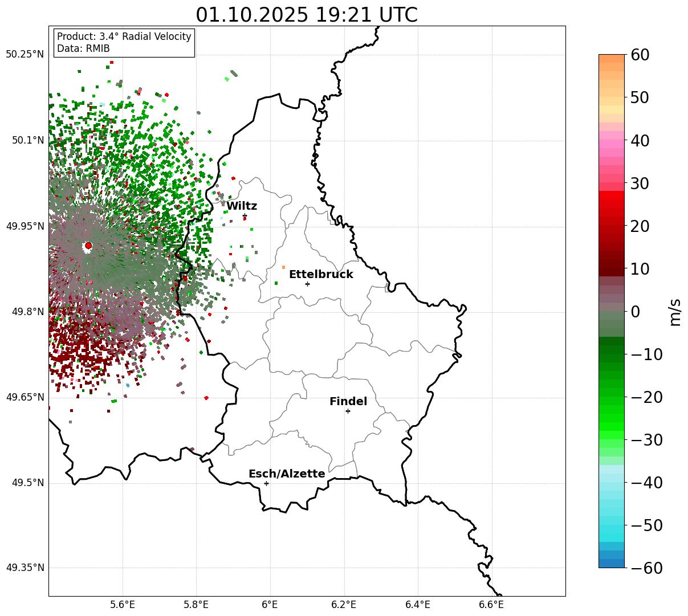
Task: Click the title 01.10.2025 19:21 UTC
Action: [x=307, y=15]
